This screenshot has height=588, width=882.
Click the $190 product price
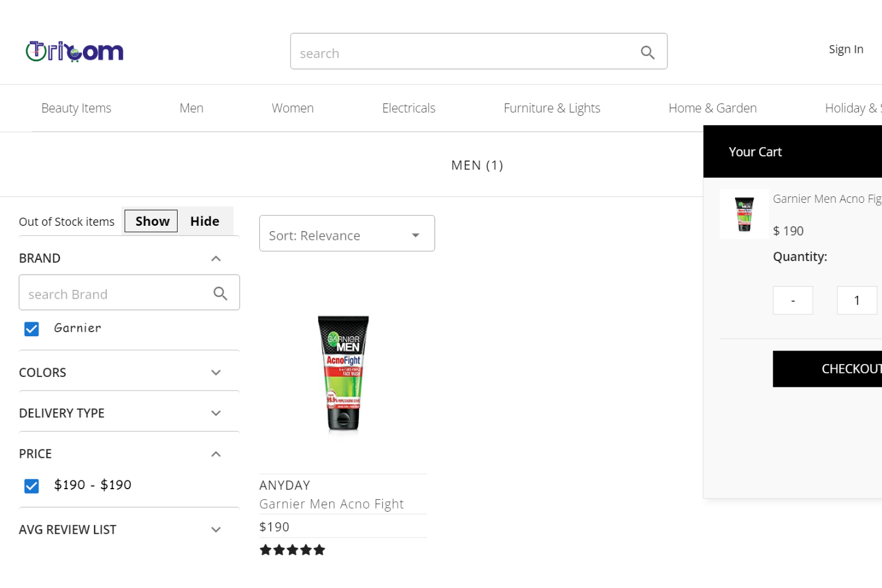click(x=275, y=527)
